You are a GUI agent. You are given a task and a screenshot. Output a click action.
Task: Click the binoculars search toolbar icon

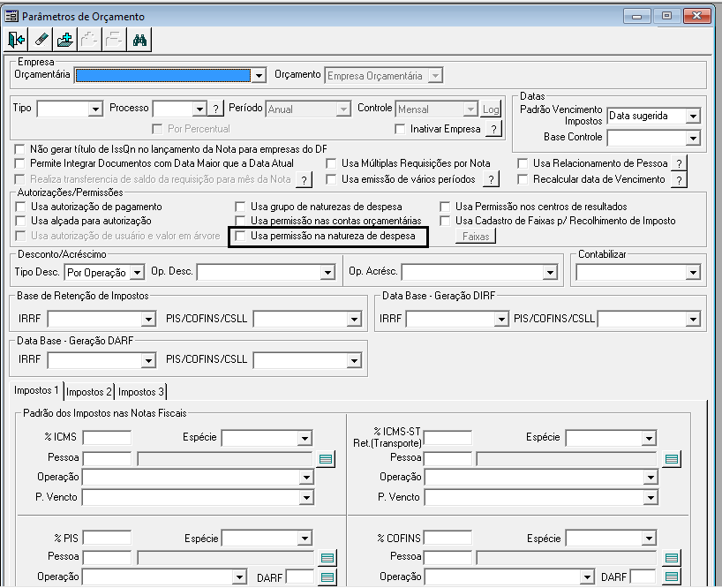[x=139, y=40]
